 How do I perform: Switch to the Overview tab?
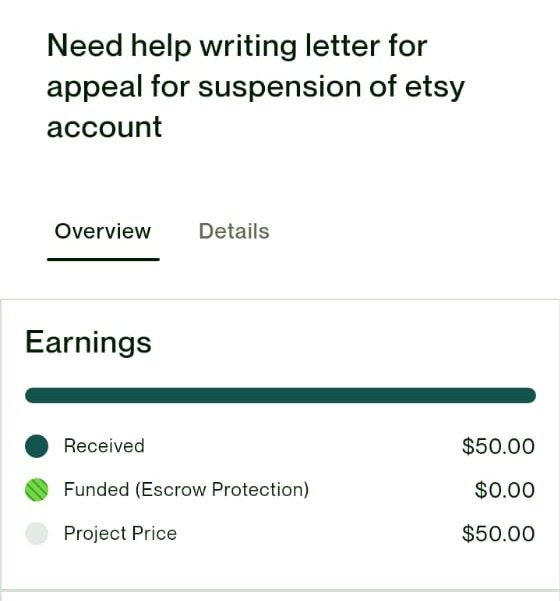(x=103, y=231)
